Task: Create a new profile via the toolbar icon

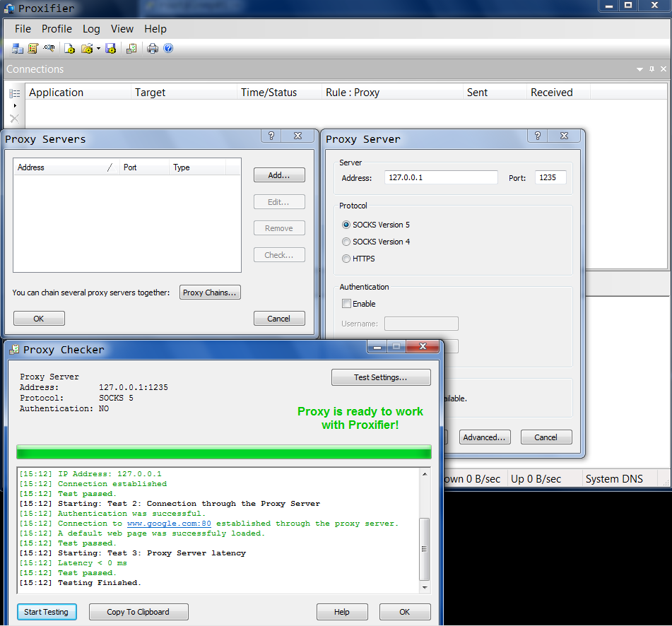Action: (69, 49)
